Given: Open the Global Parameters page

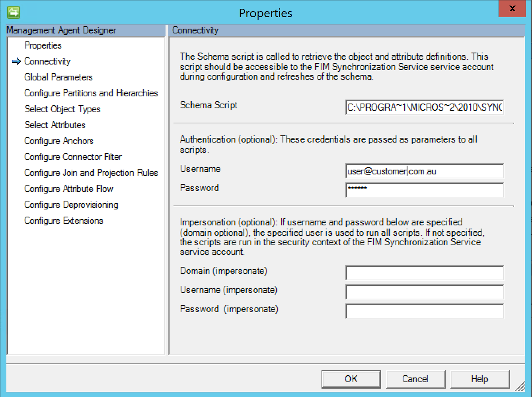Looking at the screenshot, I should (x=58, y=77).
